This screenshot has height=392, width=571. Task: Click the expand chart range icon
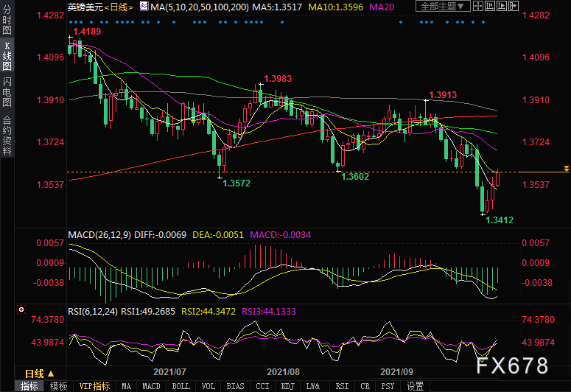pyautogui.click(x=502, y=6)
